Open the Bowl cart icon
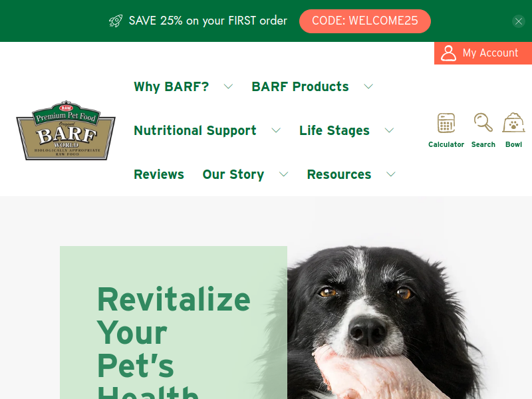The image size is (532, 399). pos(513,122)
